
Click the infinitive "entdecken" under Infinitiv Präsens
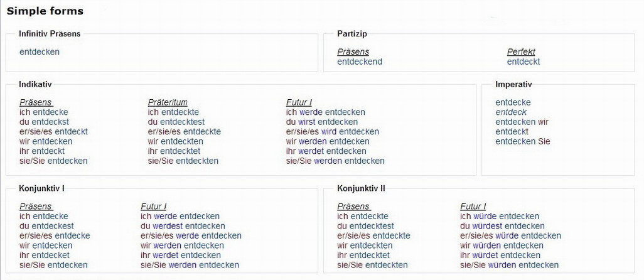click(x=40, y=52)
